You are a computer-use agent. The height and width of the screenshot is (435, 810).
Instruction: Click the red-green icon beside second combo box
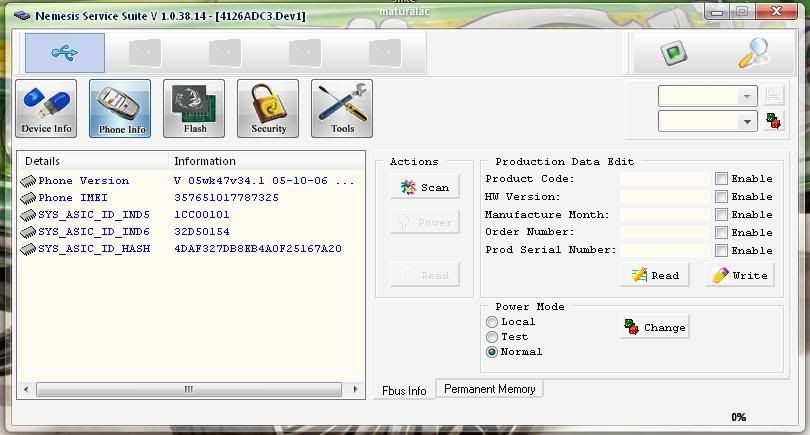click(x=773, y=121)
